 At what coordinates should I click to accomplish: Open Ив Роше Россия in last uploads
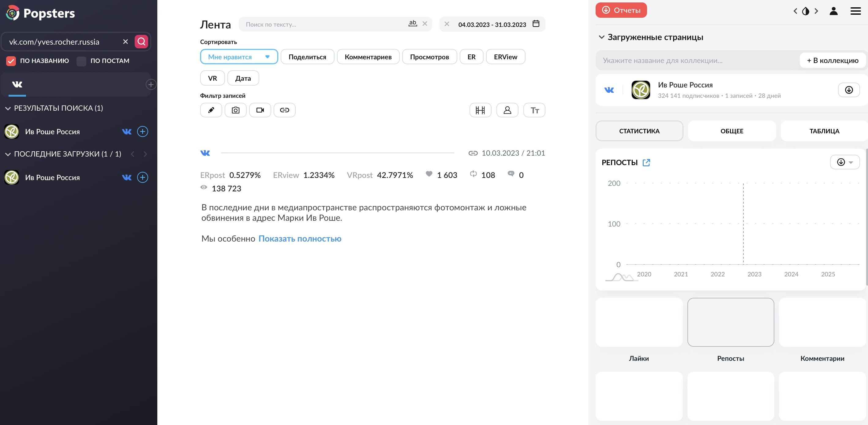pos(52,177)
